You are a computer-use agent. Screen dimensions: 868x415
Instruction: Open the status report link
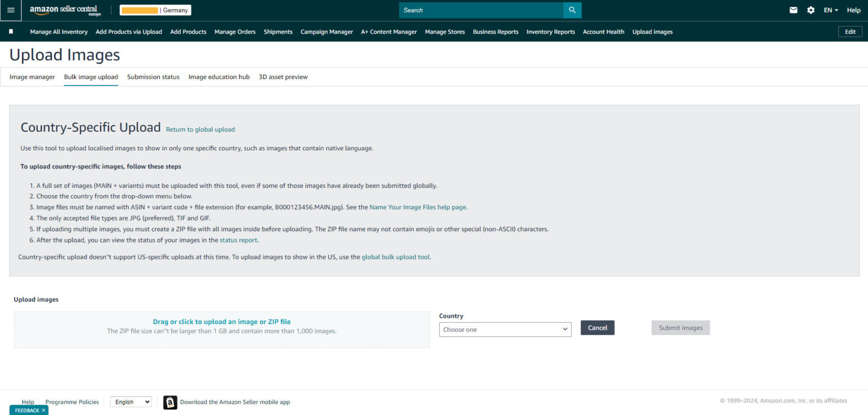coord(238,240)
